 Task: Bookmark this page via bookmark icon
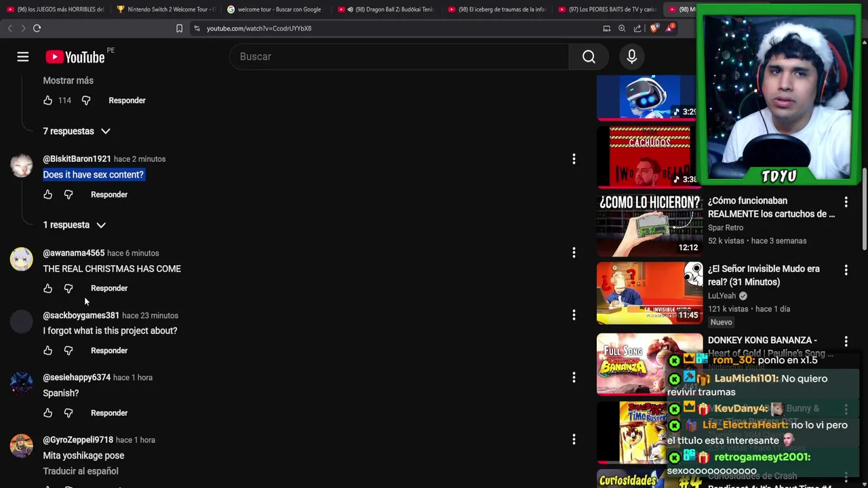tap(179, 28)
